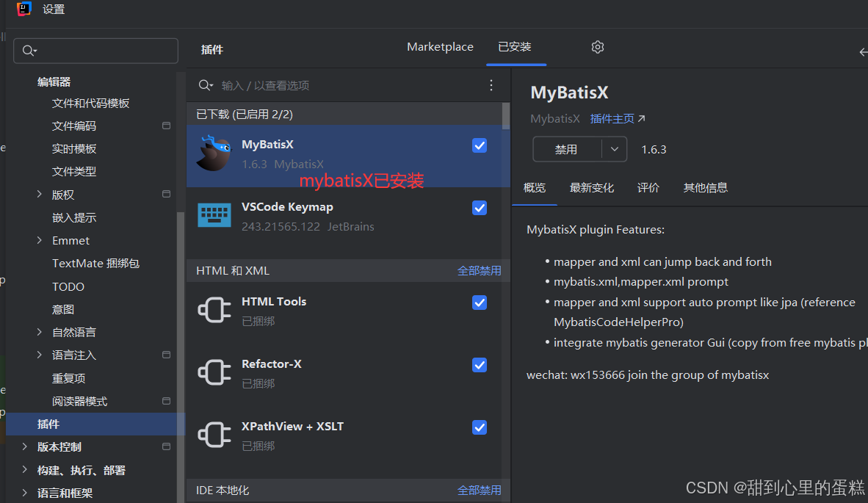
Task: Open the 其他信息 tab
Action: [706, 187]
